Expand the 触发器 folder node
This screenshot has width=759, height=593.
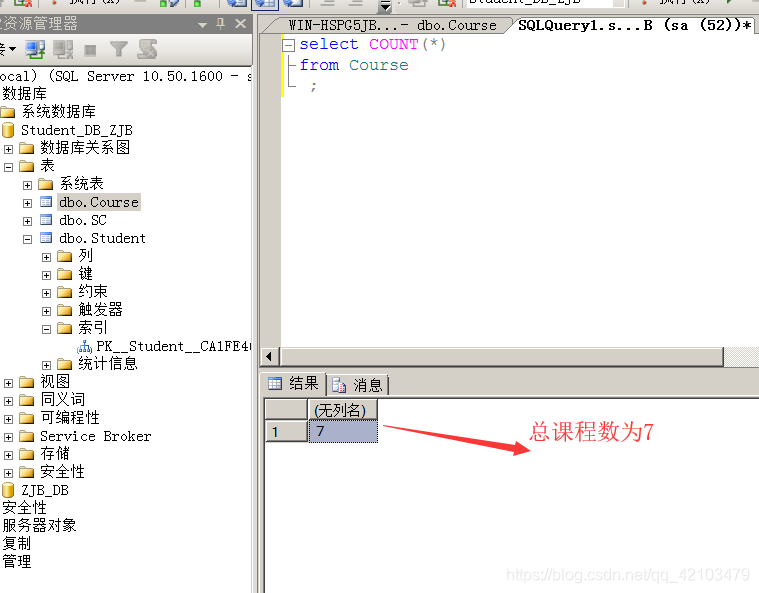tap(46, 311)
